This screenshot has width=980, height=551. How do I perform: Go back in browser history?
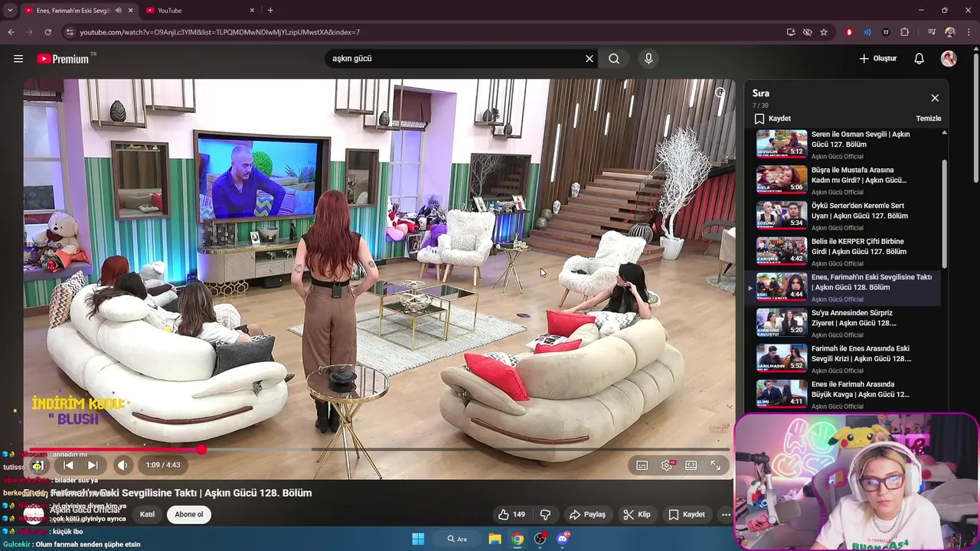11,32
